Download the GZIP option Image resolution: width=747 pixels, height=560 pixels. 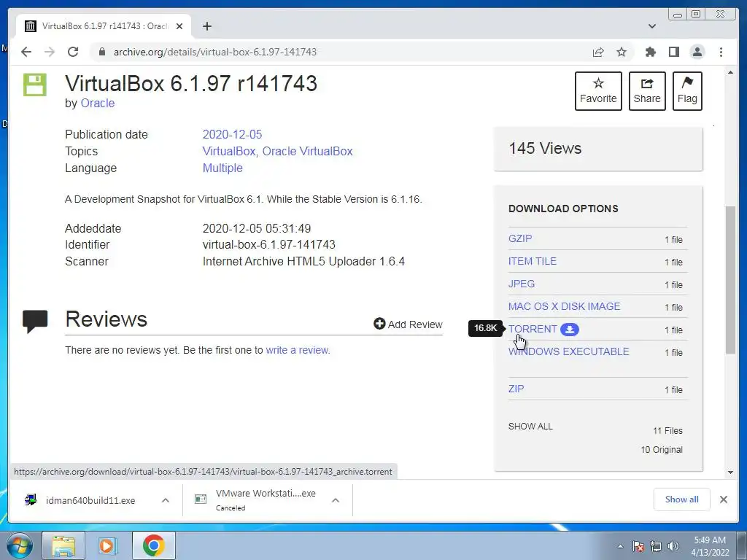[x=519, y=238]
